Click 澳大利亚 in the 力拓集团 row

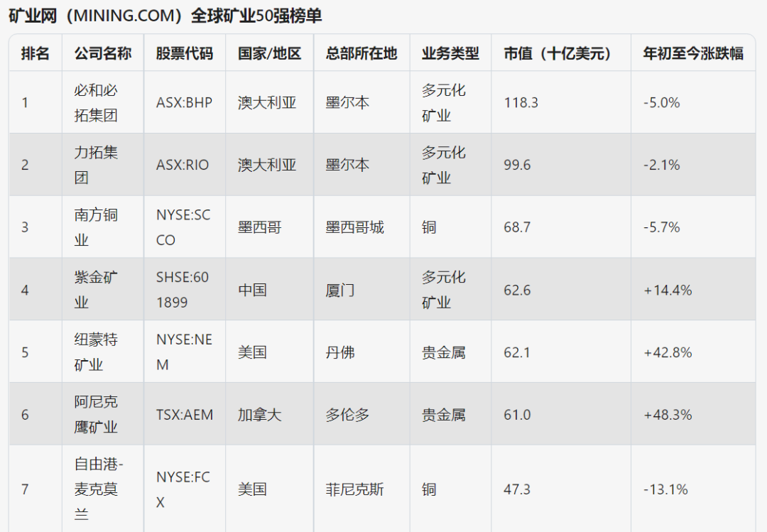pyautogui.click(x=267, y=165)
